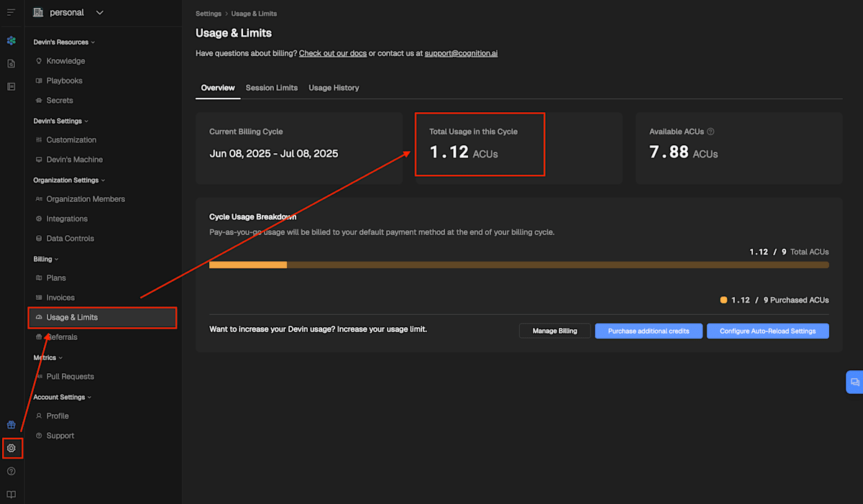The image size is (863, 504).
Task: Click the '1.12 / 9 Purchased ACUs' label
Action: pos(780,300)
